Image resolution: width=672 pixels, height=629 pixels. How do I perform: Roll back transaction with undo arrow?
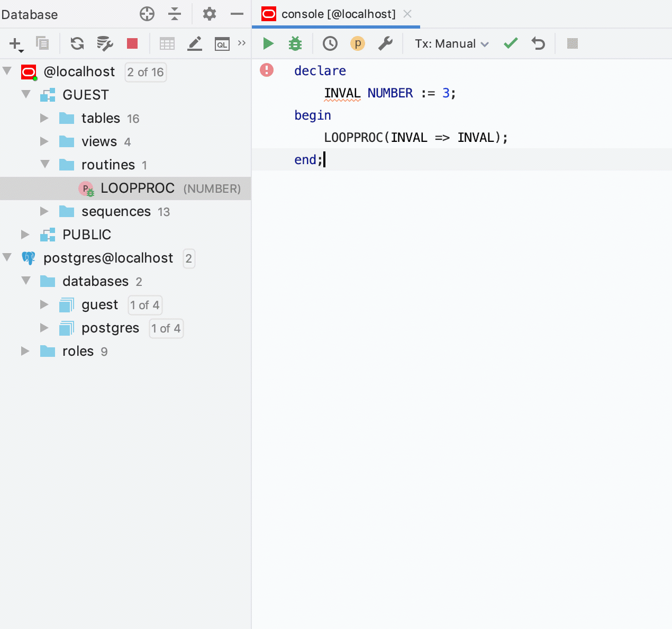(538, 43)
